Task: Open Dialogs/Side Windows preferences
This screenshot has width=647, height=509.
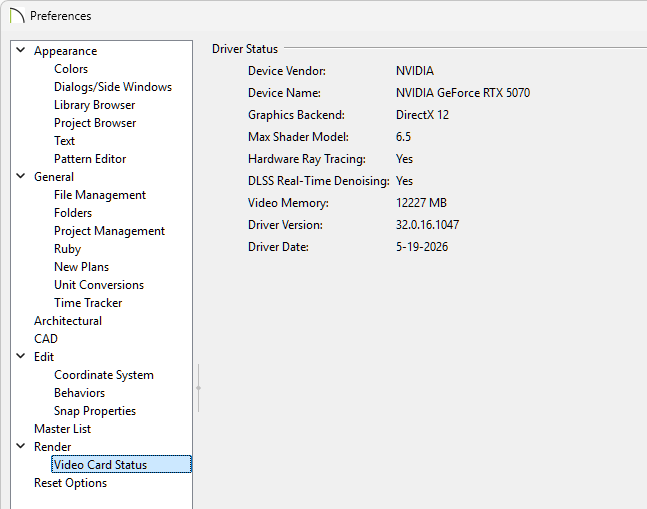Action: click(113, 87)
